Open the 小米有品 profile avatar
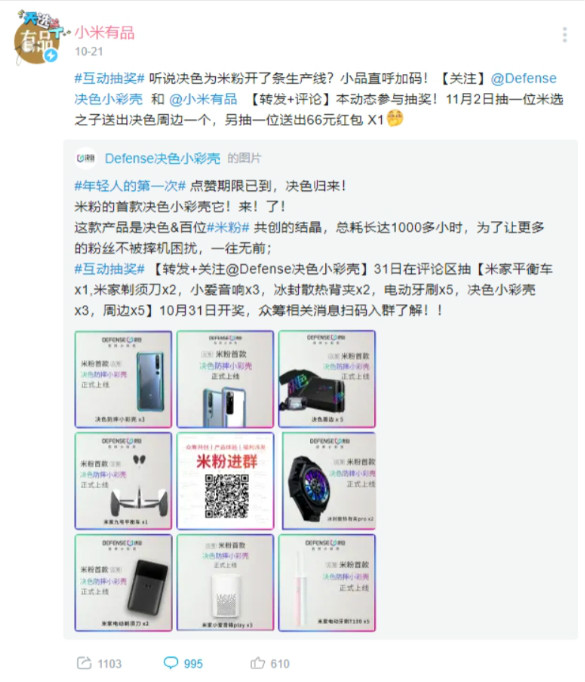Viewport: 585px width, 682px height. click(37, 40)
